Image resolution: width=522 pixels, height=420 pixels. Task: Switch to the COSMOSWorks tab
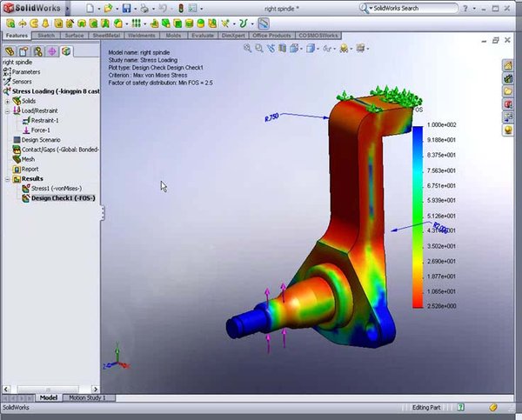pyautogui.click(x=318, y=36)
